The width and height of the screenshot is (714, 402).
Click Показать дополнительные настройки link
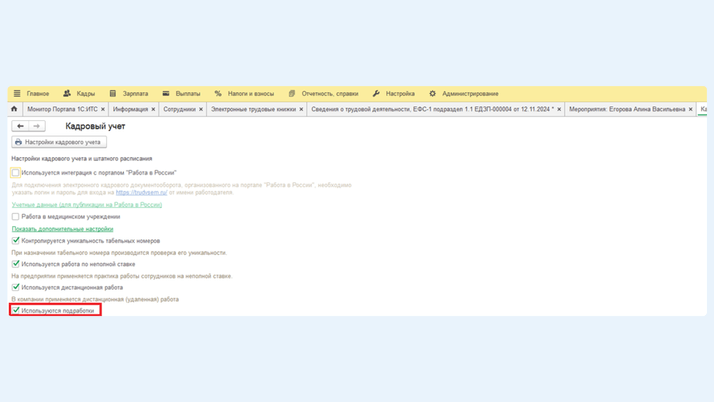point(62,229)
